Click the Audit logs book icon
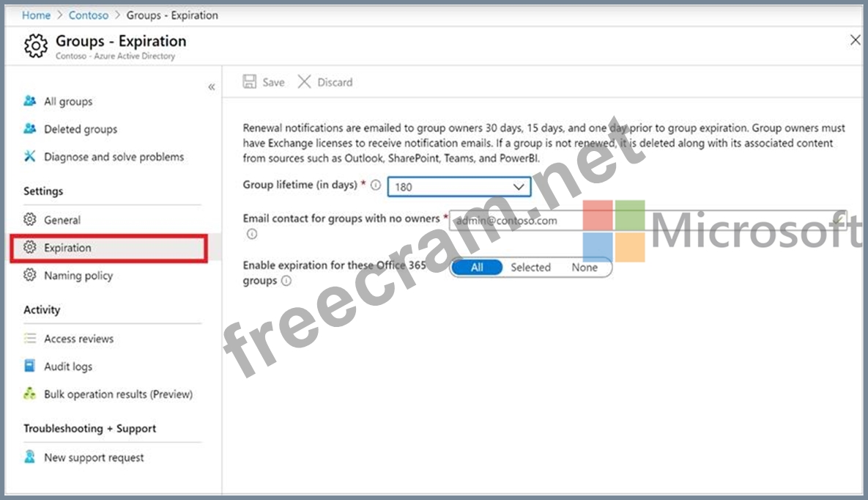The image size is (868, 500). coord(30,366)
